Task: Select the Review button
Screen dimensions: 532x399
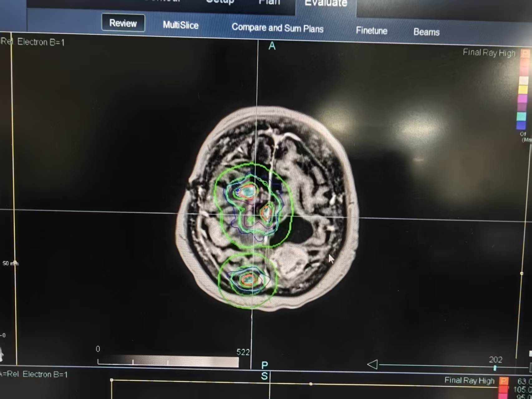Action: point(123,23)
